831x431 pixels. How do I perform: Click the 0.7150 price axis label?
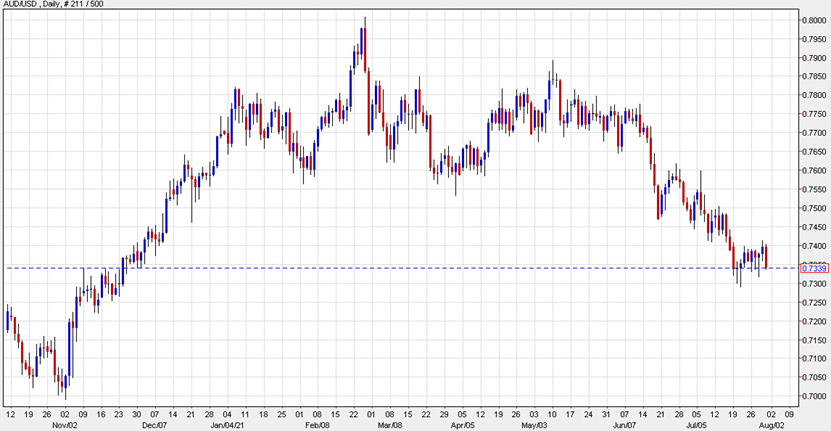click(815, 341)
